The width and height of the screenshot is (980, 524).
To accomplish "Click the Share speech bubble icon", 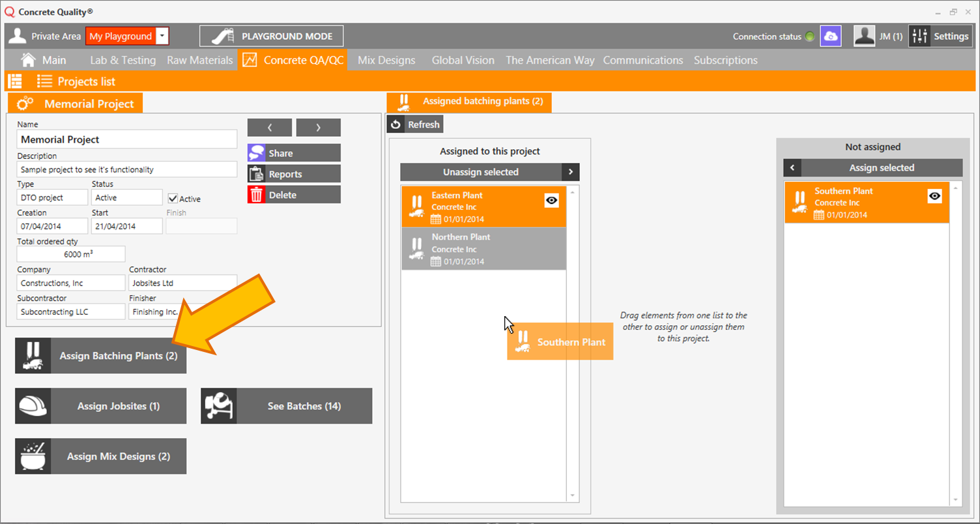I will 256,153.
